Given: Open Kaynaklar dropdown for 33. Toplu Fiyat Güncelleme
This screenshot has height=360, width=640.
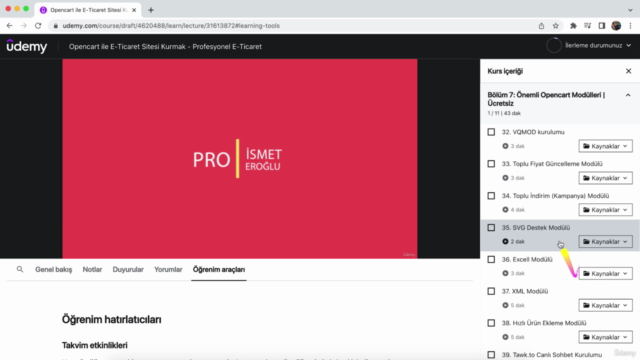Looking at the screenshot, I should [x=605, y=178].
